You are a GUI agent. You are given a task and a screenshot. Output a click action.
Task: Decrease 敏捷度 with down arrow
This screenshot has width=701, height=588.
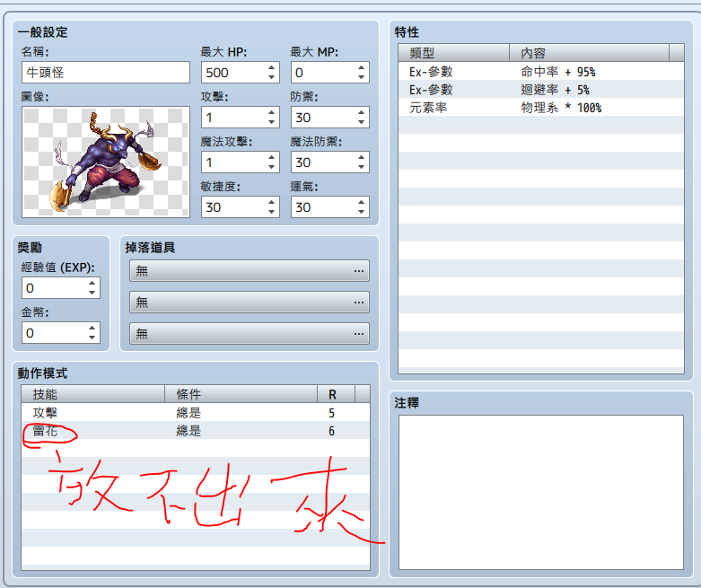[x=271, y=212]
